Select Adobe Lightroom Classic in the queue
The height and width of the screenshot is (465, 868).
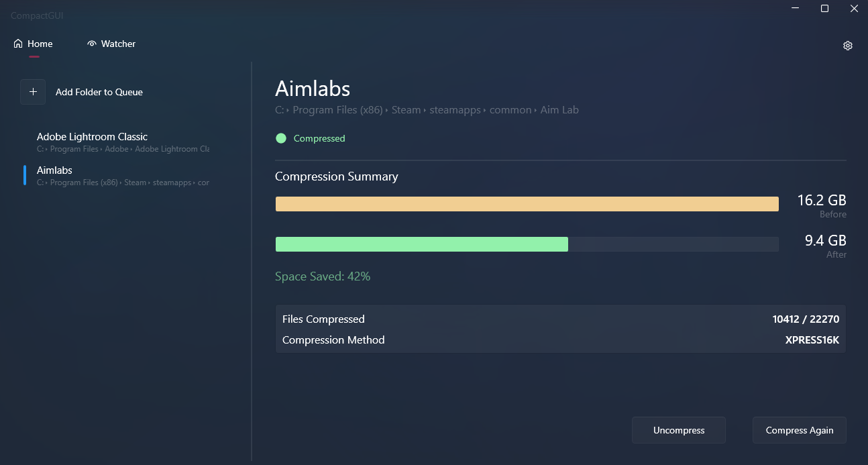click(123, 142)
